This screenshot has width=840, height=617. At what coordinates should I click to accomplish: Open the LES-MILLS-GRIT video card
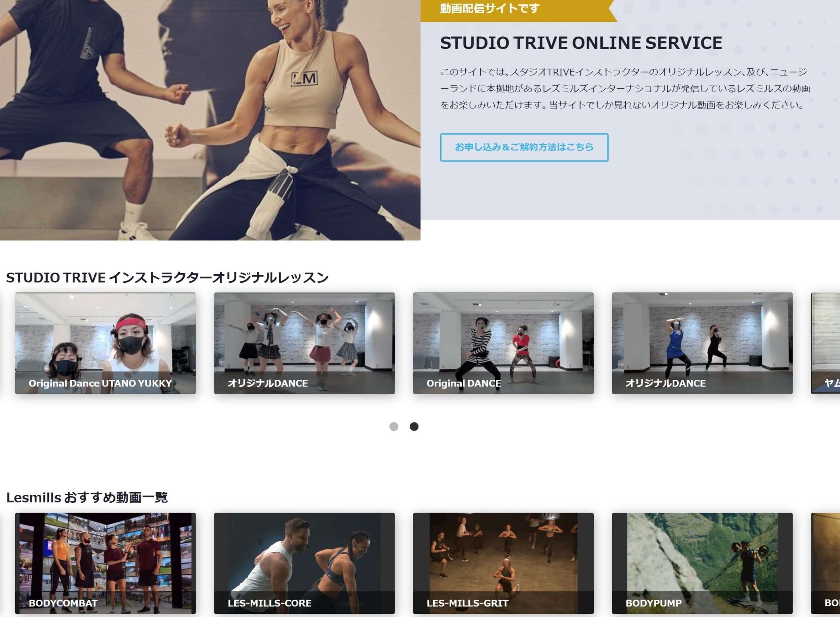click(x=503, y=563)
